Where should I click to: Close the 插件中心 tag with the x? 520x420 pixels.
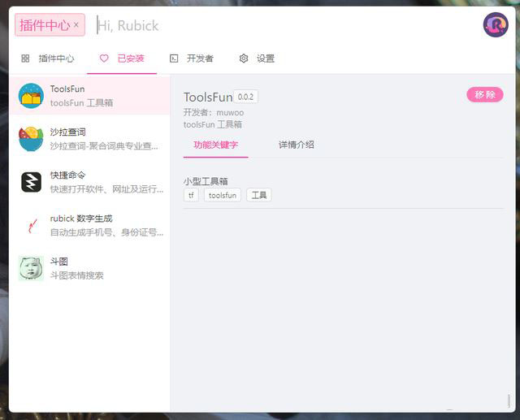76,25
